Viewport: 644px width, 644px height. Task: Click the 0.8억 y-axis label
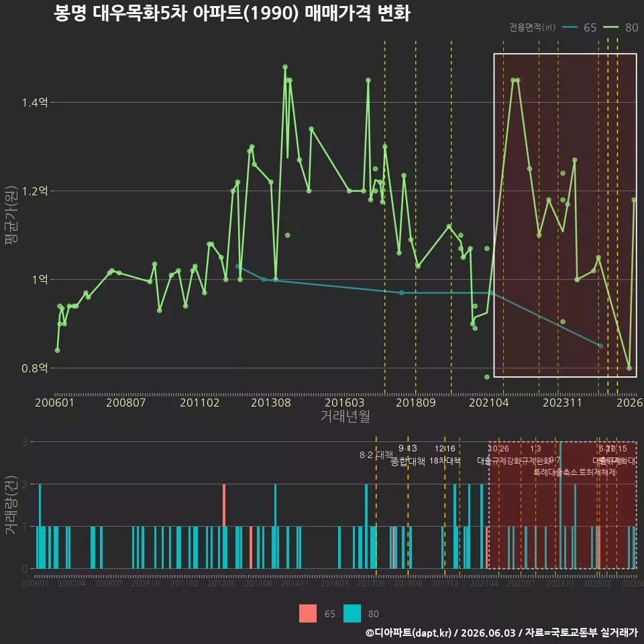[x=35, y=368]
